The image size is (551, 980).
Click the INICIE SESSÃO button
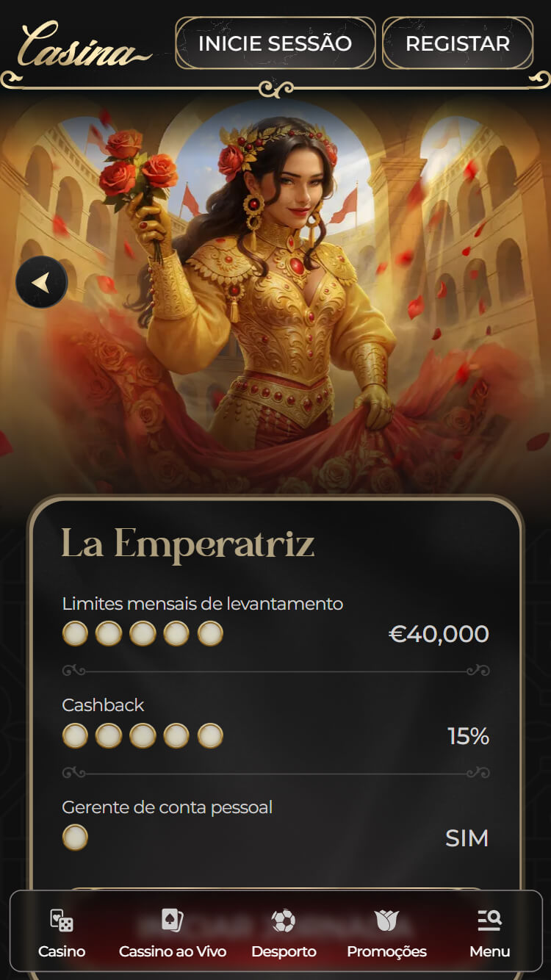coord(275,43)
